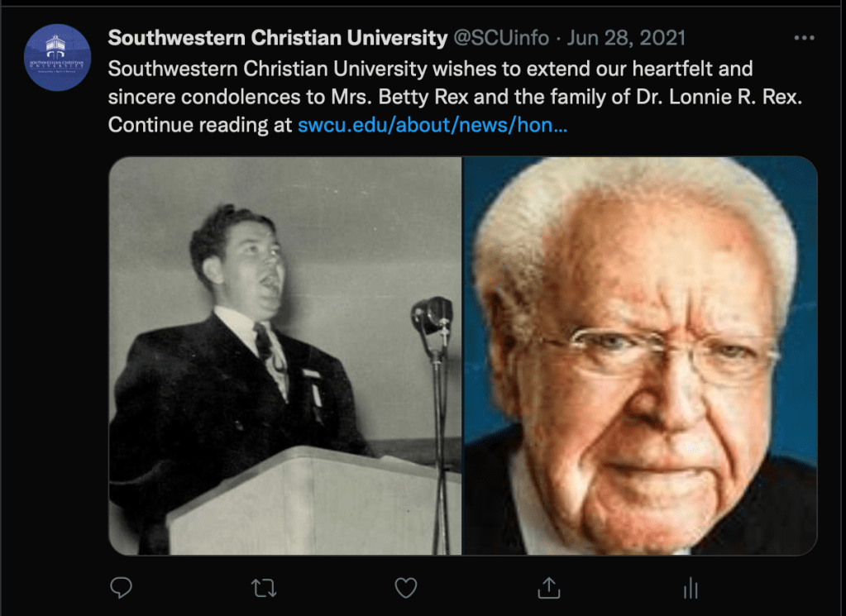Click the reply speech bubble icon
Screen dimensions: 846x616
pos(121,587)
